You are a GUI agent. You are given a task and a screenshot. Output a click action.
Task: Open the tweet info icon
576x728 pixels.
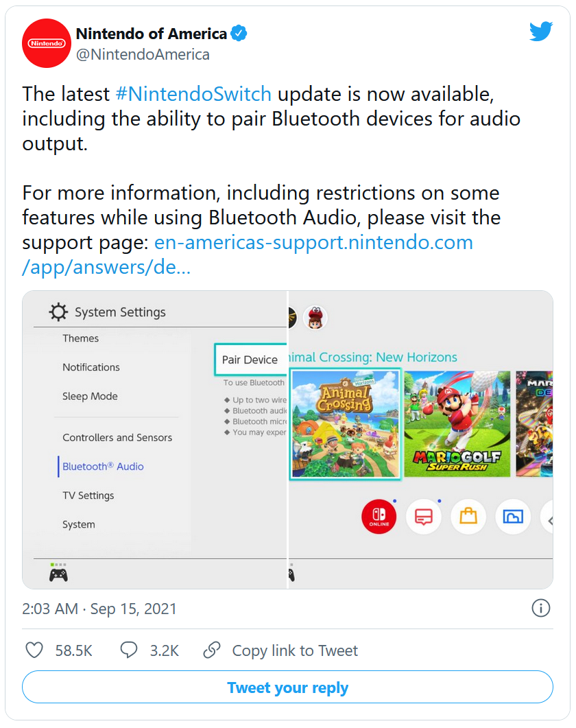point(541,608)
